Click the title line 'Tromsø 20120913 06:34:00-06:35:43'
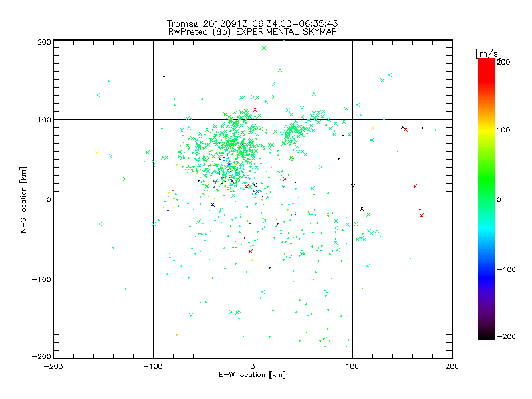Screen dimensions: 532x399 pos(252,23)
